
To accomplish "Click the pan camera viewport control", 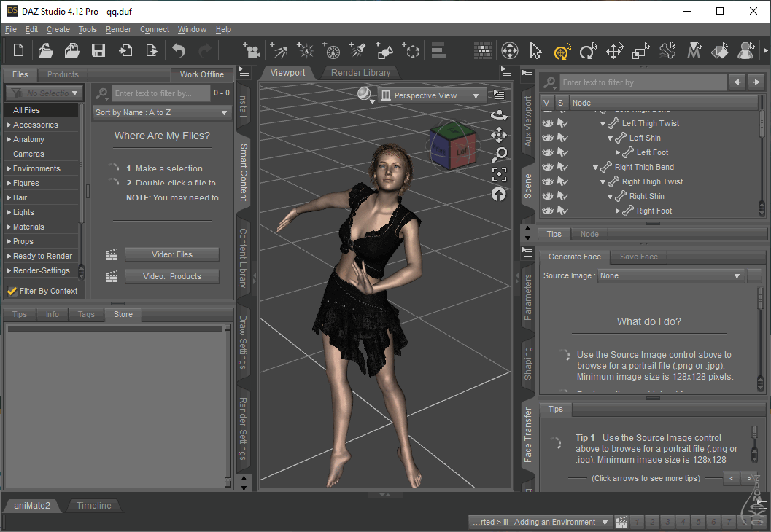I will 499,135.
